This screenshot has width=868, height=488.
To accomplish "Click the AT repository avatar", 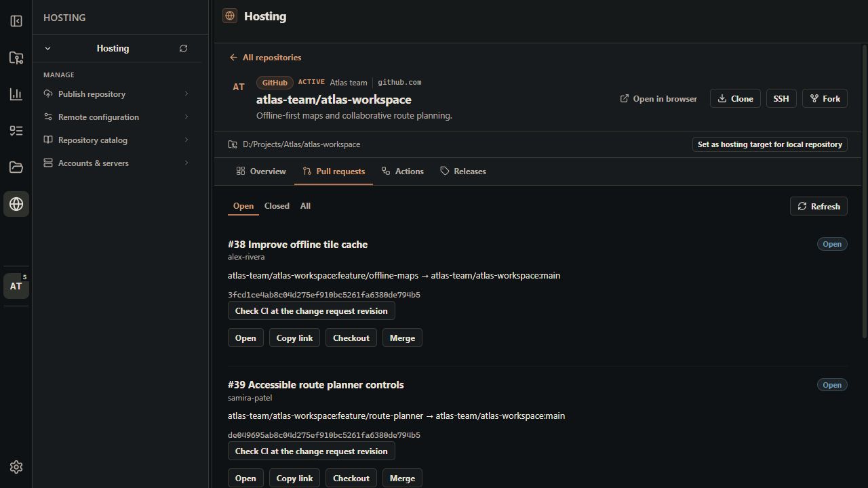I will (x=239, y=87).
